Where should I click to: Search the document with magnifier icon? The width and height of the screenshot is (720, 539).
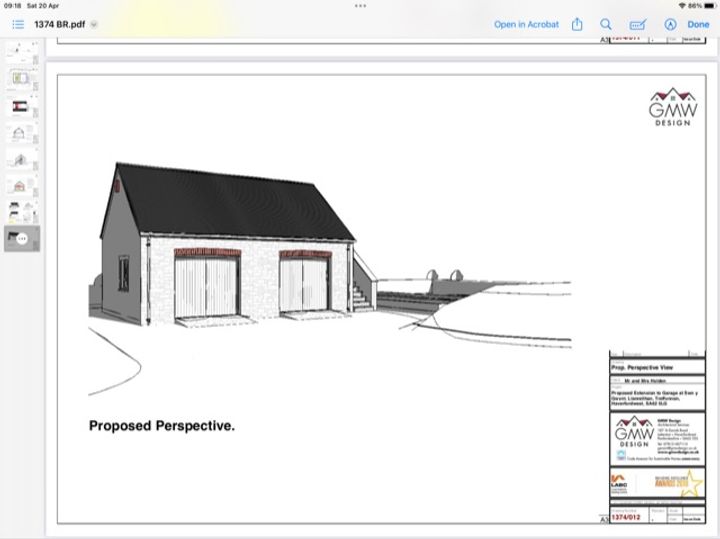[x=606, y=24]
